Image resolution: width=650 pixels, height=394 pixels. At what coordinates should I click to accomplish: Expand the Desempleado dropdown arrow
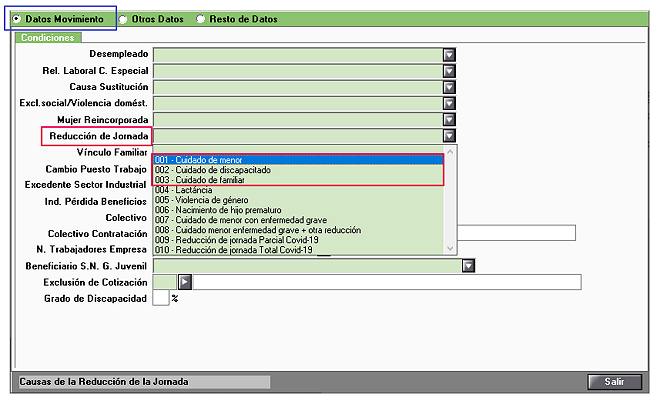(449, 55)
